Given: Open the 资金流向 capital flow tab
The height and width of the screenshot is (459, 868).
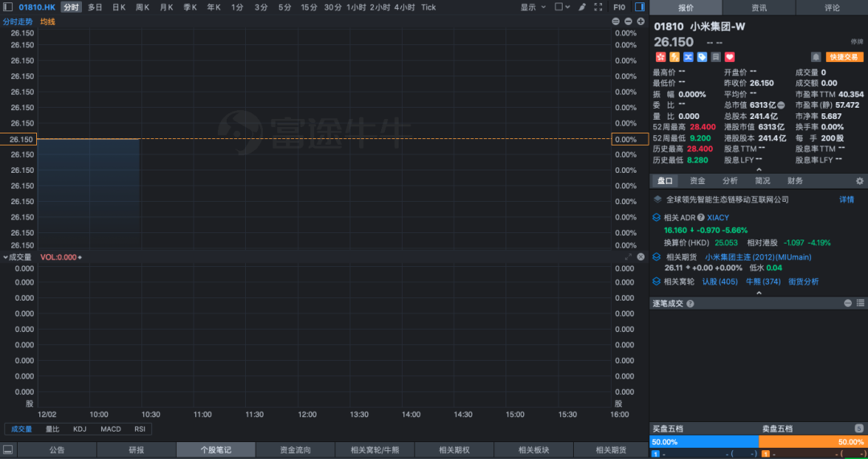Looking at the screenshot, I should pos(295,449).
